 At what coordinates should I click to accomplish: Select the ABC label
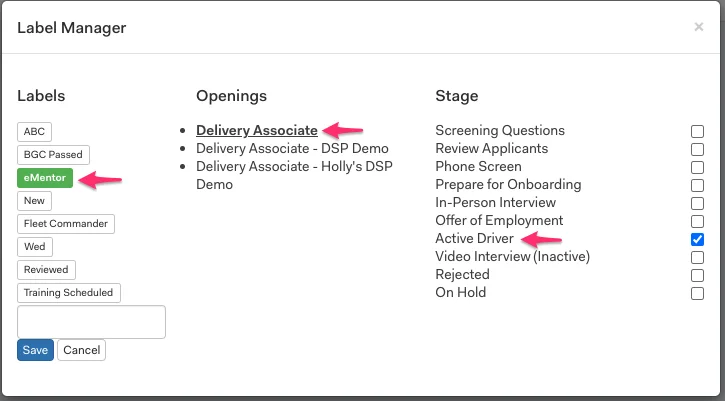pyautogui.click(x=34, y=132)
